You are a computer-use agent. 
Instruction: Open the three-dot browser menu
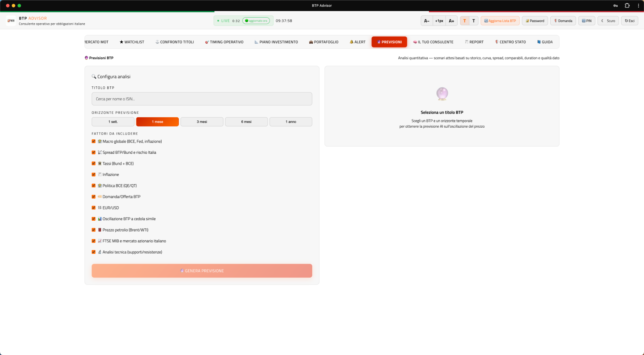[638, 5]
